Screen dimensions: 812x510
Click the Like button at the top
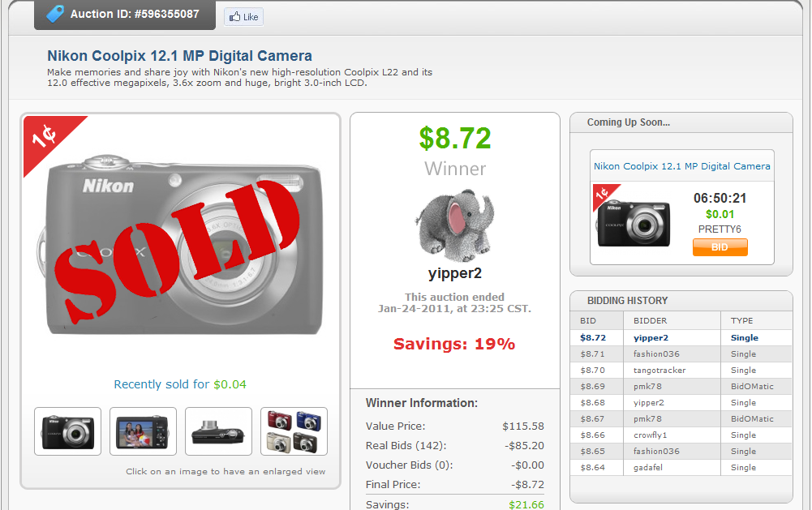(x=243, y=16)
